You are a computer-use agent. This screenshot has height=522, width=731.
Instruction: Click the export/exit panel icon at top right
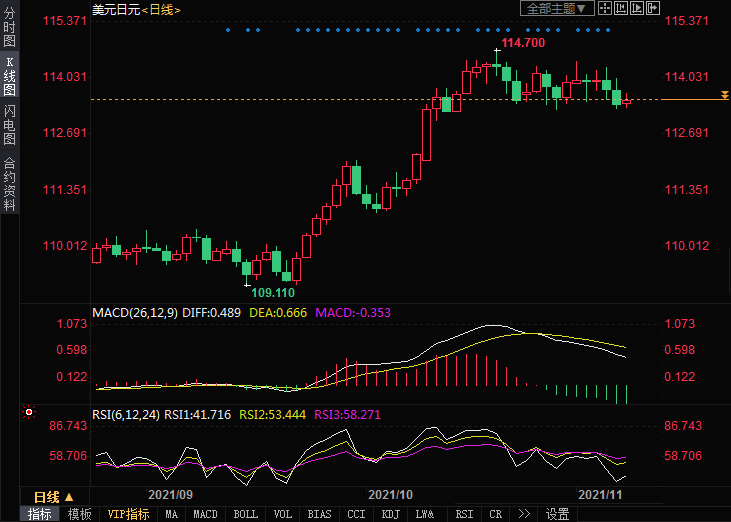(x=653, y=8)
